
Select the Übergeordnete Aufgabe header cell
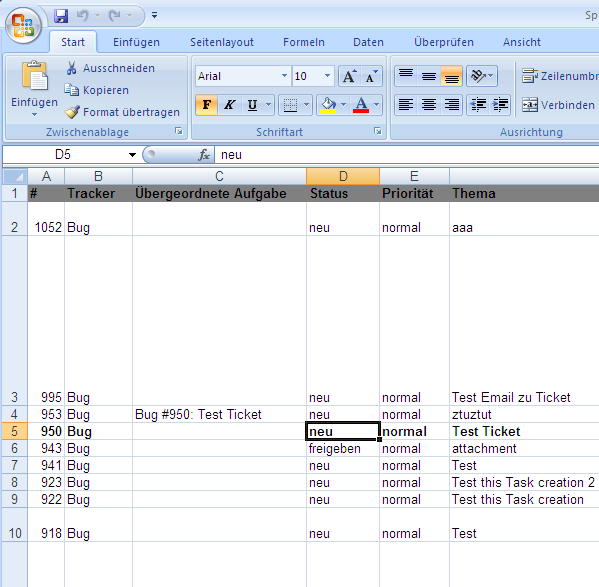coord(219,193)
